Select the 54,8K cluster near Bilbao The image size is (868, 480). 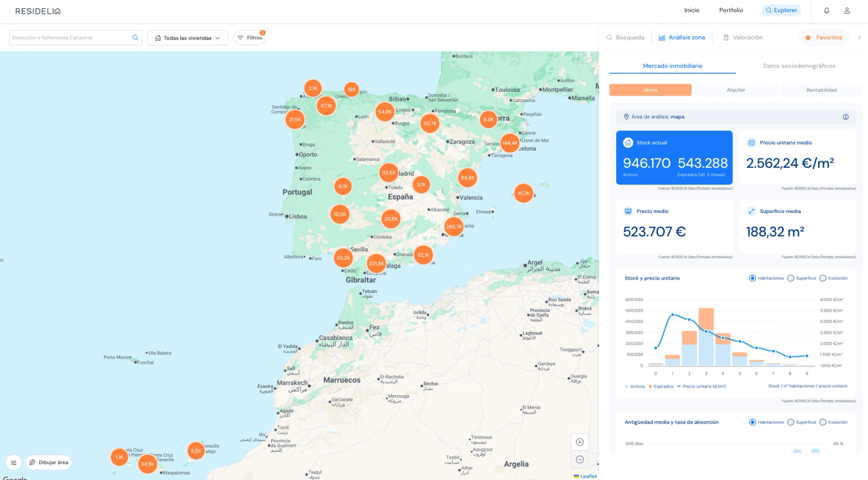385,112
